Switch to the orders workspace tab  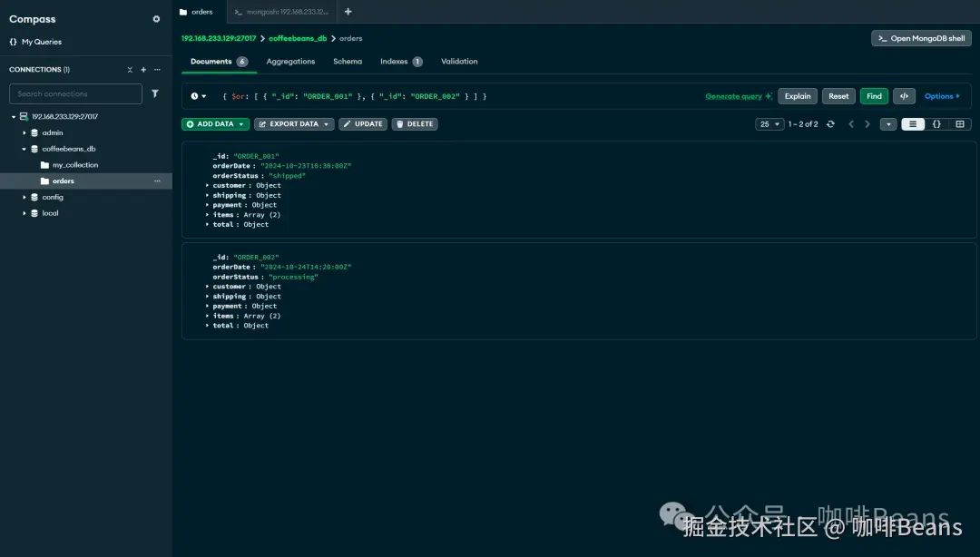click(x=199, y=12)
